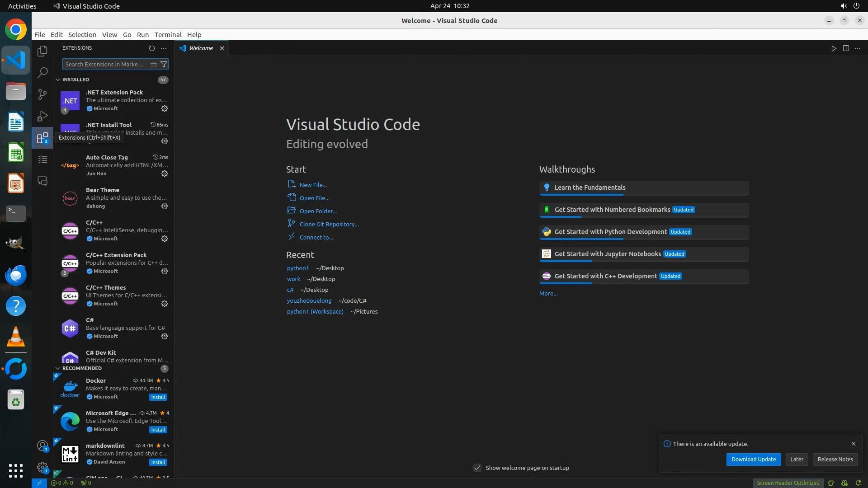868x488 pixels.
Task: Open the Search view in activity bar
Action: [x=42, y=72]
